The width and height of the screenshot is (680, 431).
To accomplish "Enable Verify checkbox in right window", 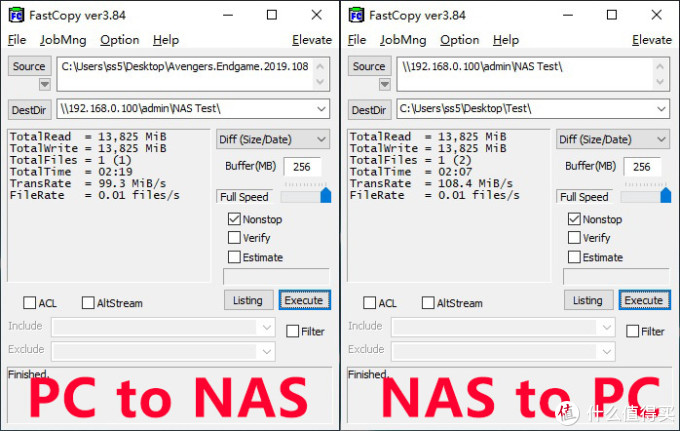I will tap(574, 238).
